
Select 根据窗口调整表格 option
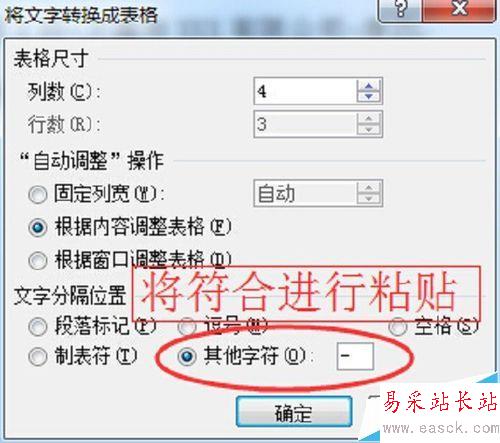coord(38,261)
